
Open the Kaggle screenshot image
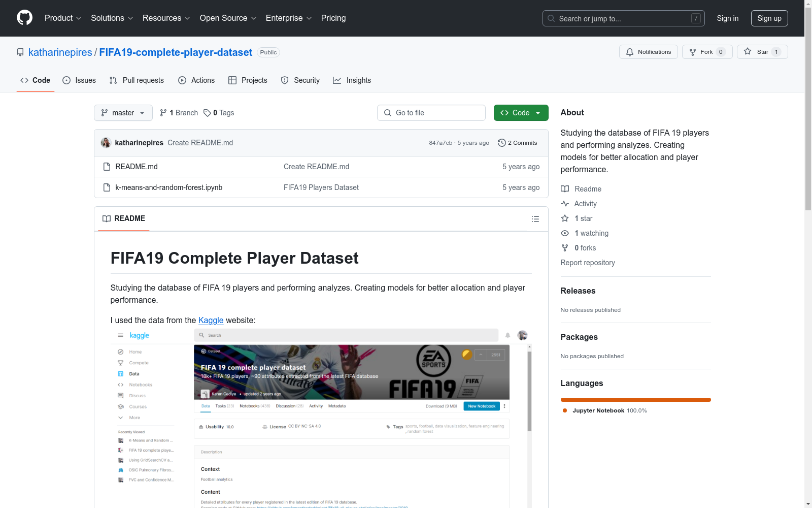tap(321, 418)
